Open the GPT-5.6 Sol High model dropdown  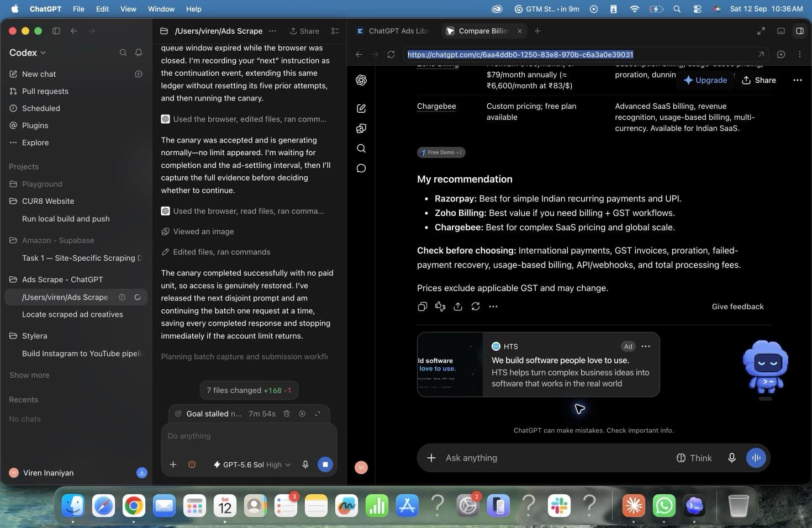point(252,464)
